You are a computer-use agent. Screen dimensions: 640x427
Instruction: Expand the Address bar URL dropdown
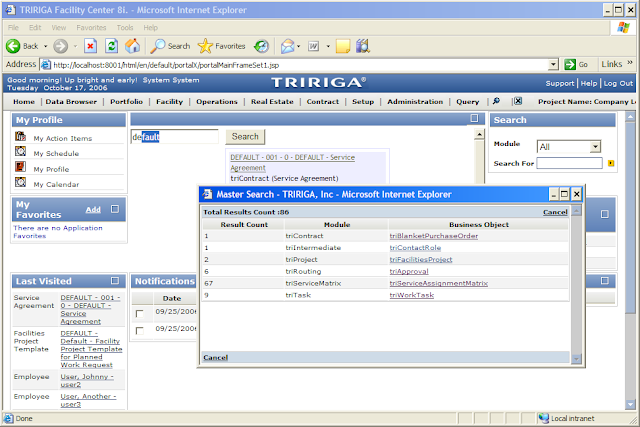554,64
